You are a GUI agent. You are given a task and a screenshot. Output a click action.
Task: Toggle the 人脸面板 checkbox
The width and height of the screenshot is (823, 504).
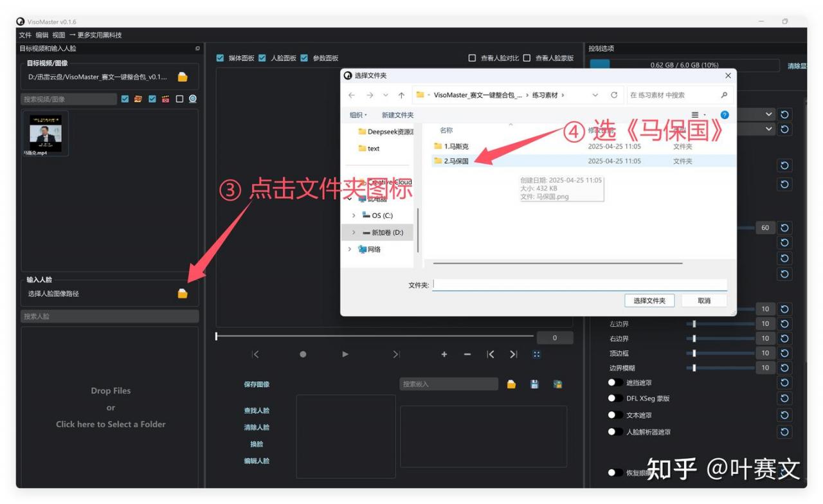262,59
